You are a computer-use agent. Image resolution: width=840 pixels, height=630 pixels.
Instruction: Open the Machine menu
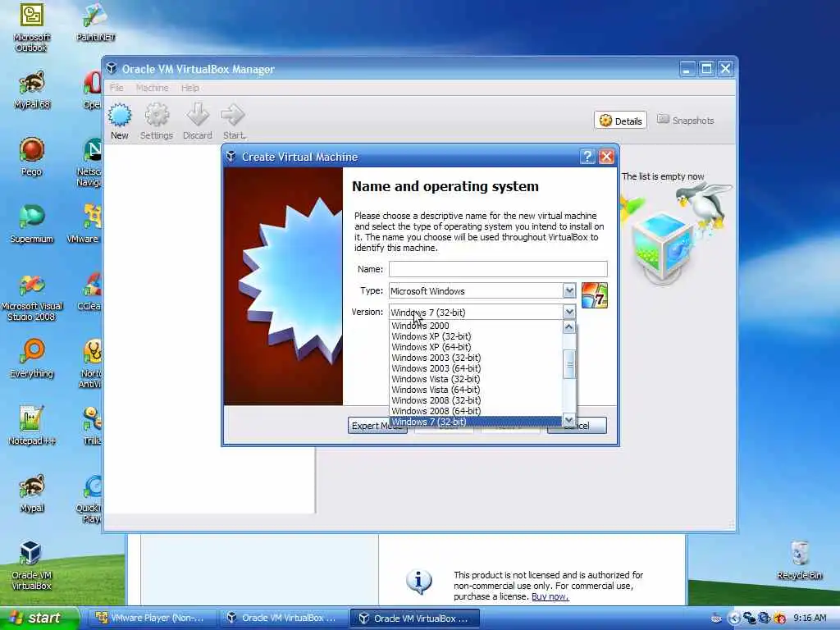tap(152, 88)
